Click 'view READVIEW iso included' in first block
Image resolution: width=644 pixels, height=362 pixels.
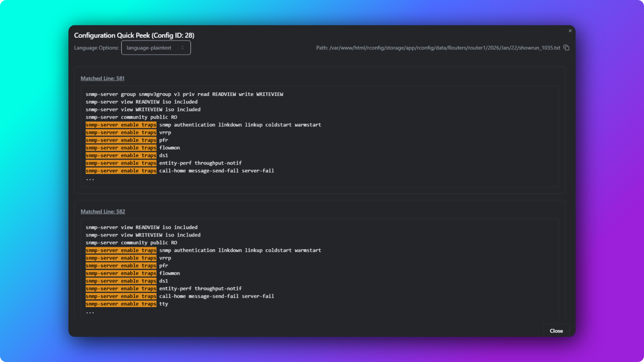pos(159,102)
